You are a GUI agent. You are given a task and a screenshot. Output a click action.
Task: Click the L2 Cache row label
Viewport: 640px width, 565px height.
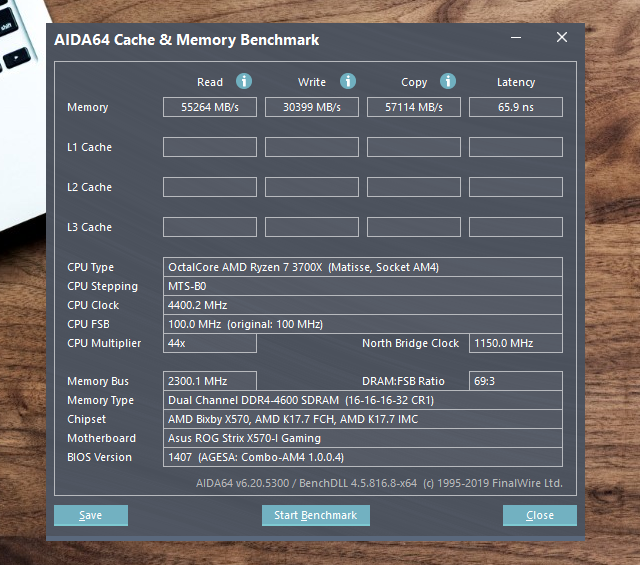89,187
